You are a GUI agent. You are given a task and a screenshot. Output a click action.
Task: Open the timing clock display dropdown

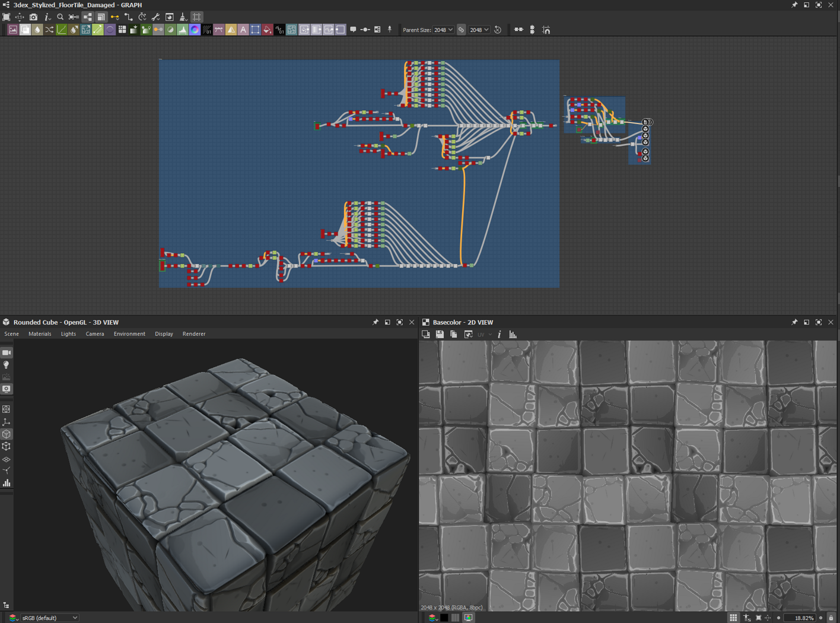point(142,17)
